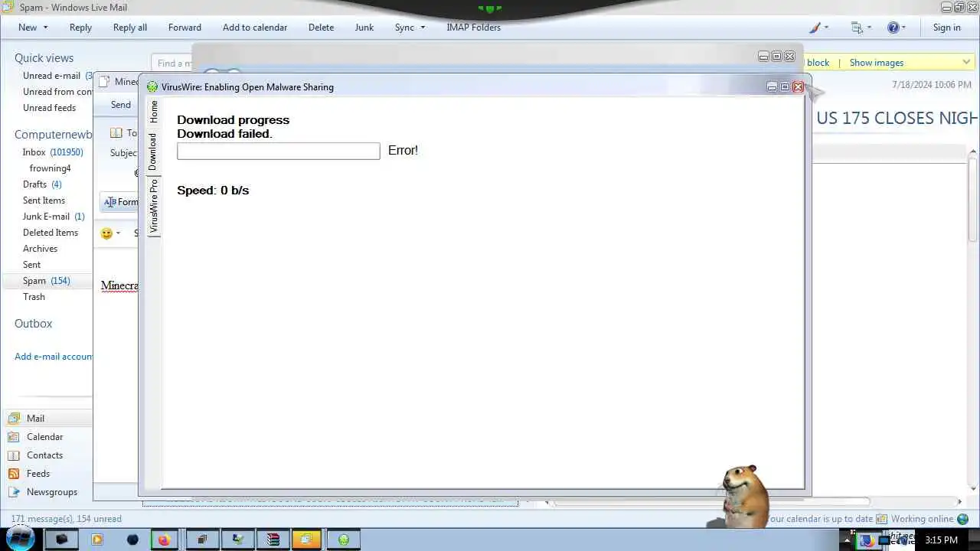
Task: Click the paintbrush colorizer icon in toolbar
Action: click(815, 28)
